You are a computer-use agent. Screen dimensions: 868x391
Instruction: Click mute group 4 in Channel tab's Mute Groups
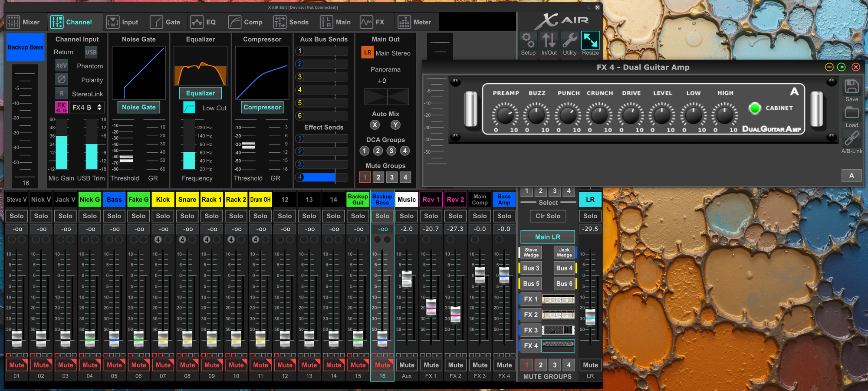click(405, 177)
